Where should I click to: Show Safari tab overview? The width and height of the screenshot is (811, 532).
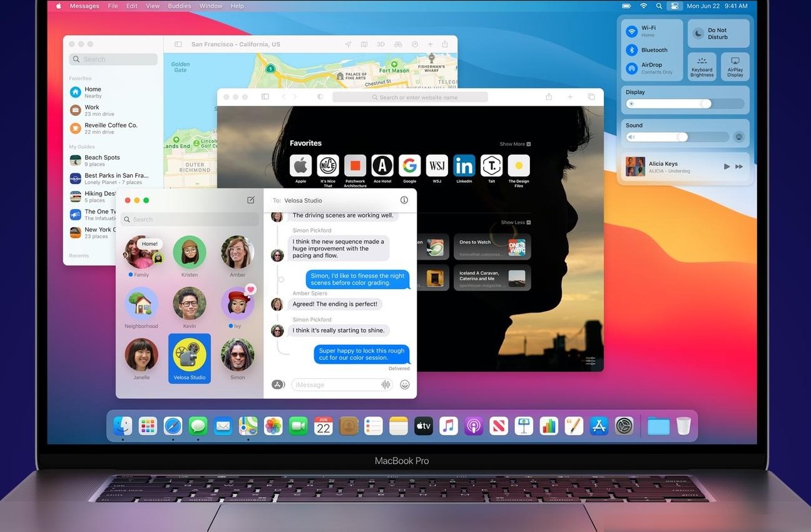(x=591, y=97)
